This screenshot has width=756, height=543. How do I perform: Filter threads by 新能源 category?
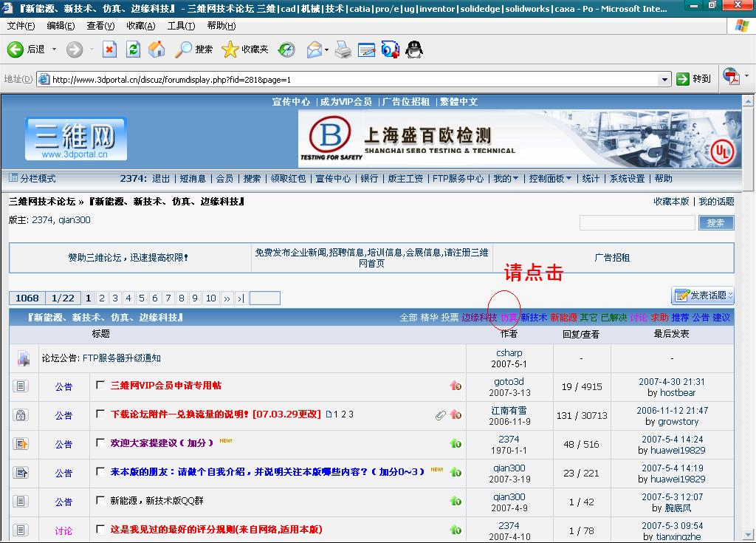point(563,318)
